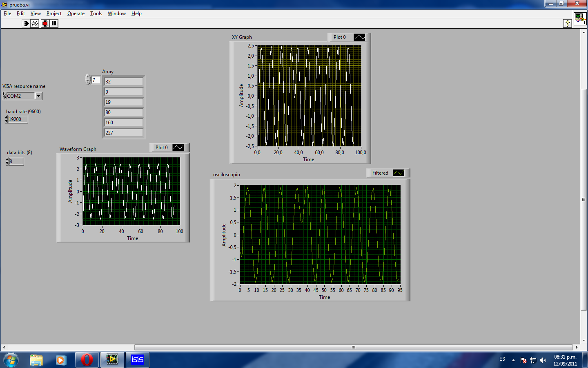Switch to the LabVIEW taskbar icon
The width and height of the screenshot is (588, 368).
click(112, 360)
